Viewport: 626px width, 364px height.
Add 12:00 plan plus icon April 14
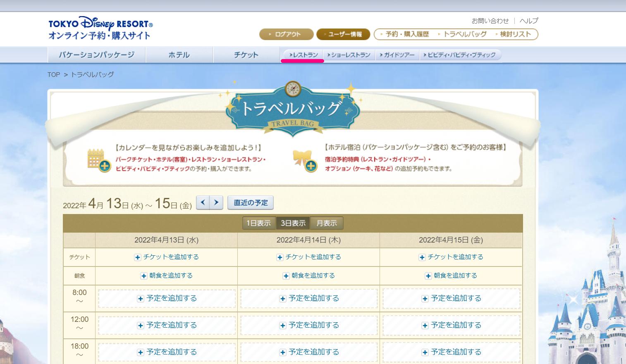click(283, 326)
